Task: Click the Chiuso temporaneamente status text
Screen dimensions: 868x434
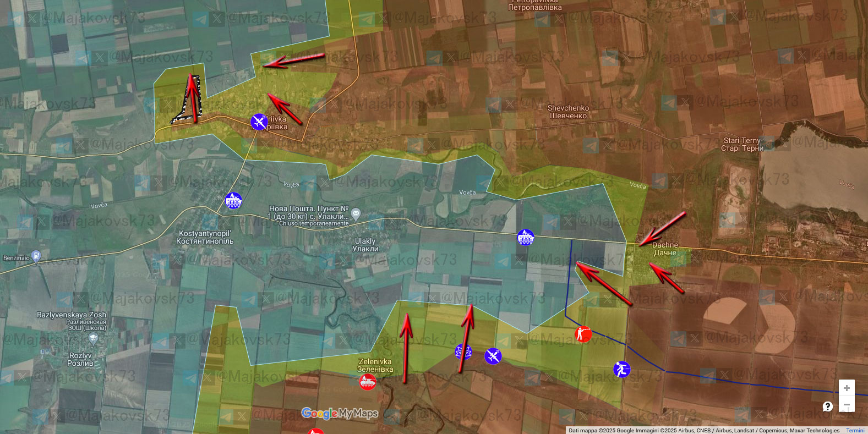Action: 314,223
